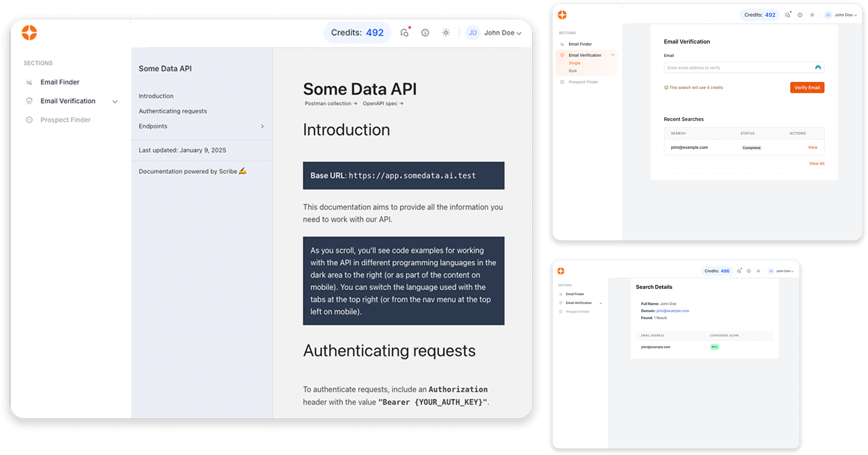The height and width of the screenshot is (455, 868).
Task: Click Credits: 496 badge in Search Details window
Action: [717, 271]
